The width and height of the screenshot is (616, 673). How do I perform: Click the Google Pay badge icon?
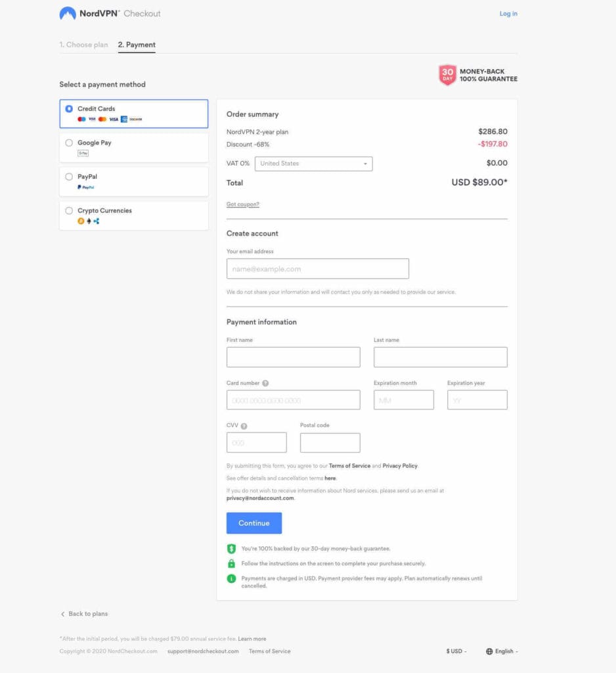pos(83,153)
